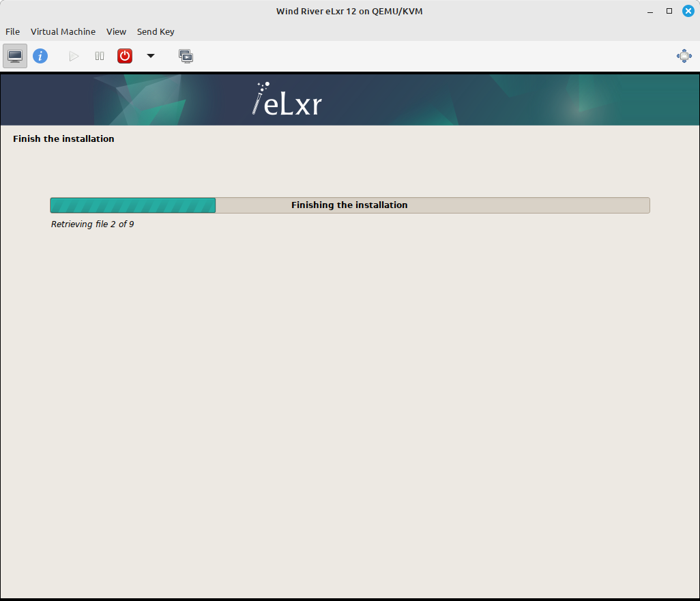
Task: Shut down the VM with the power icon
Action: coord(124,55)
